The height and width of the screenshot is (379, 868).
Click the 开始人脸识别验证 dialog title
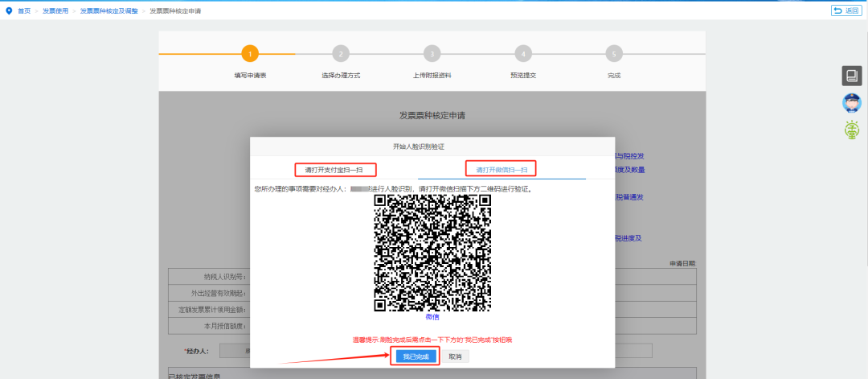point(419,146)
